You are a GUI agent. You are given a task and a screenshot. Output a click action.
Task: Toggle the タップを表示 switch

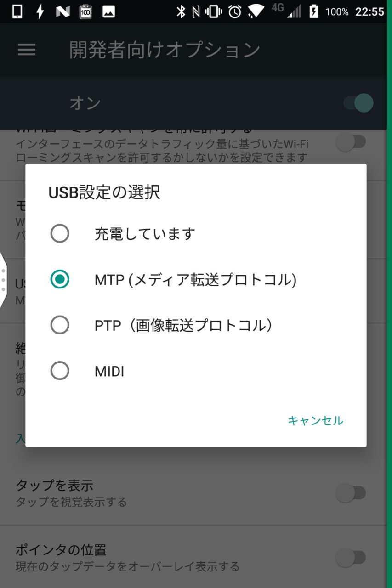pos(351,493)
